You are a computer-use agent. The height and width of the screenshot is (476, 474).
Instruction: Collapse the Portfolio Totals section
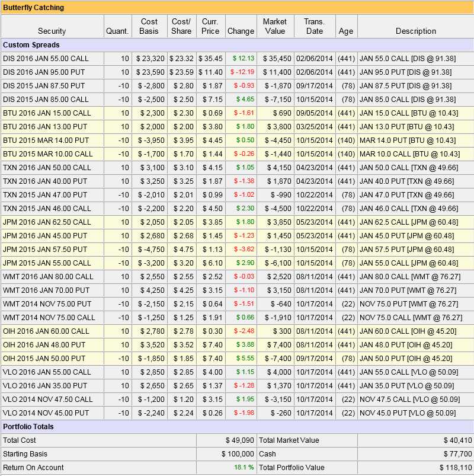click(x=28, y=427)
